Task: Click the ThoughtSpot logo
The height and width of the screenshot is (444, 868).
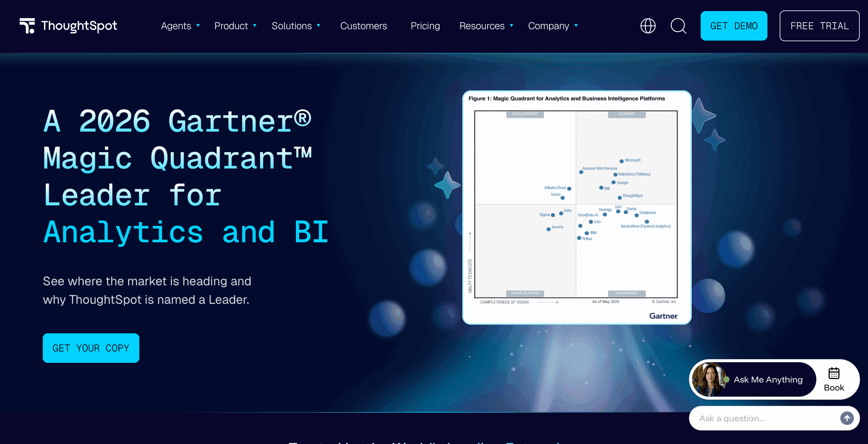Action: click(68, 26)
